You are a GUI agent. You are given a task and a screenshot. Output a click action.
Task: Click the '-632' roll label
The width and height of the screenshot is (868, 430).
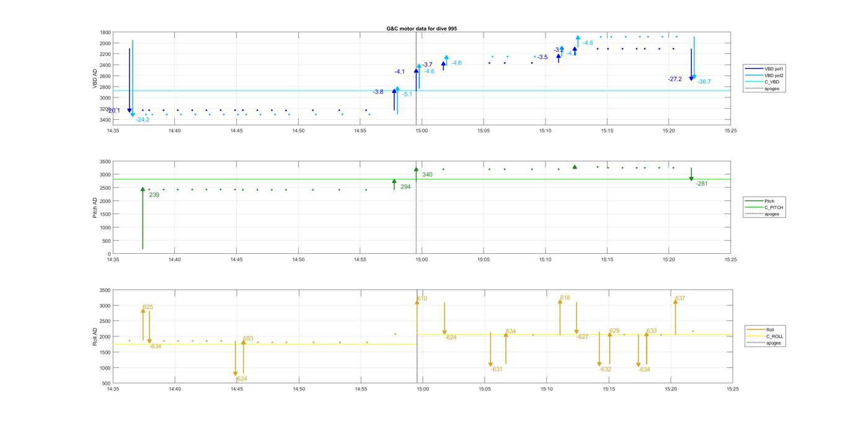605,369
